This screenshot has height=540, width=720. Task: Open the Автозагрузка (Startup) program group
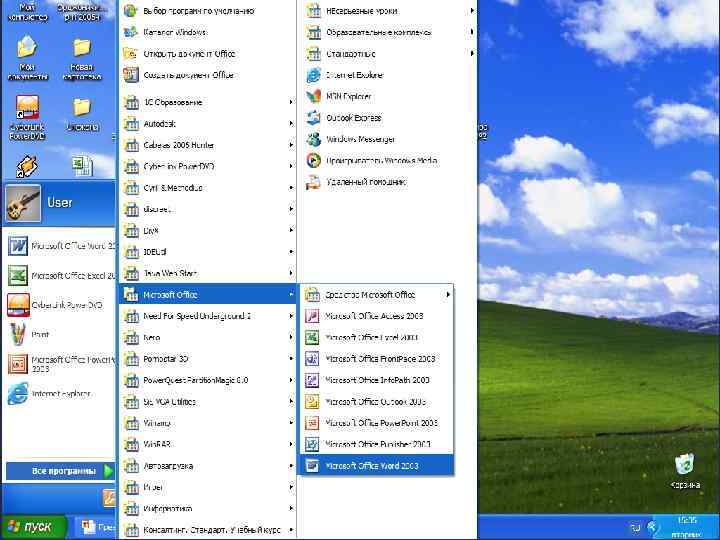point(208,466)
